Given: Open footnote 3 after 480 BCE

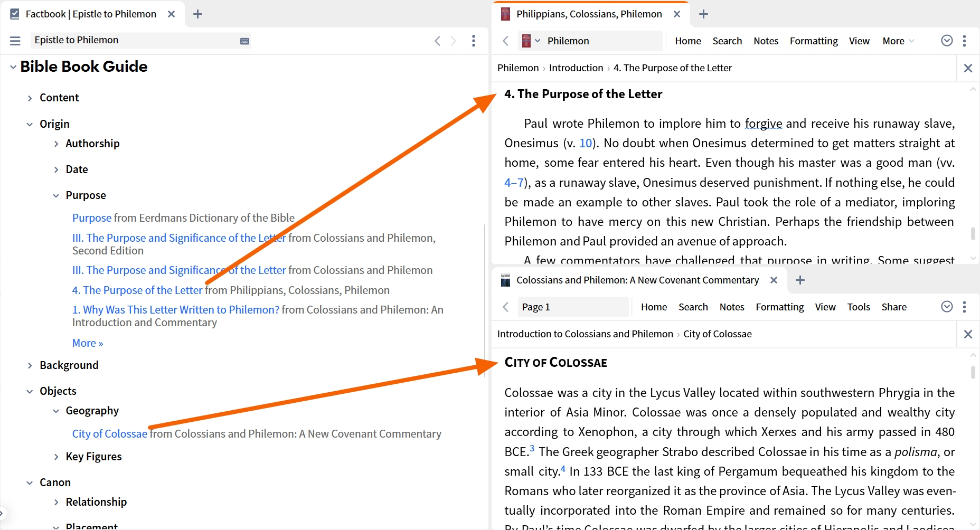Looking at the screenshot, I should pos(532,449).
